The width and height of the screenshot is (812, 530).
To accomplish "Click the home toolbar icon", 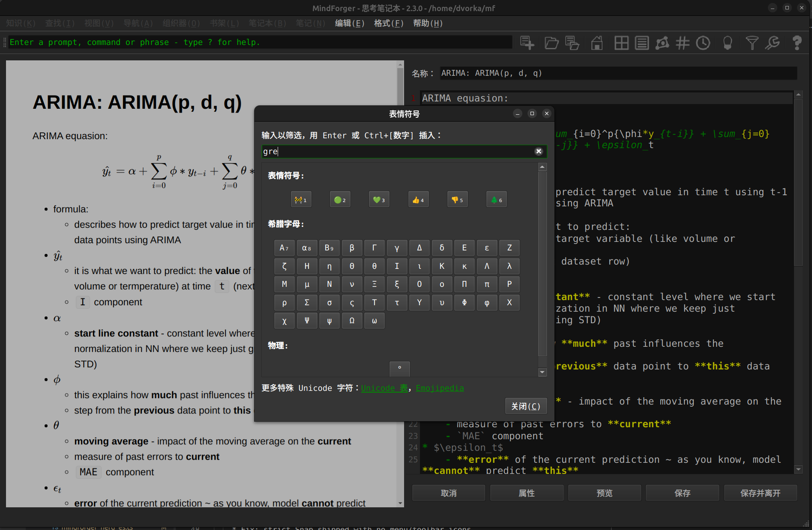I will tap(597, 43).
